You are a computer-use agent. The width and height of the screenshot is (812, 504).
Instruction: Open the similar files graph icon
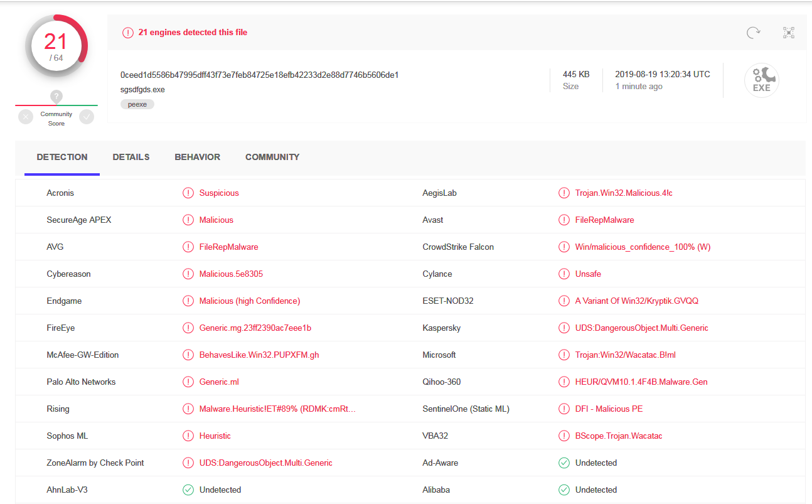pyautogui.click(x=789, y=33)
